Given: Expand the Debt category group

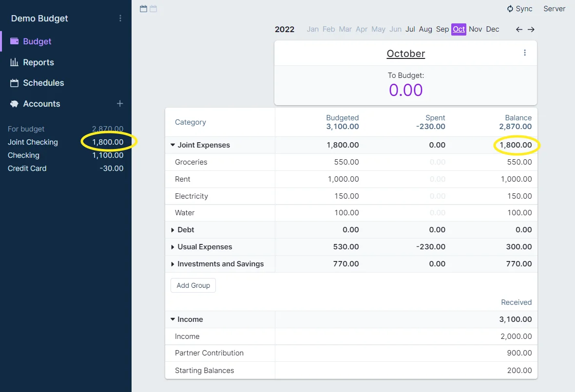Looking at the screenshot, I should 173,229.
